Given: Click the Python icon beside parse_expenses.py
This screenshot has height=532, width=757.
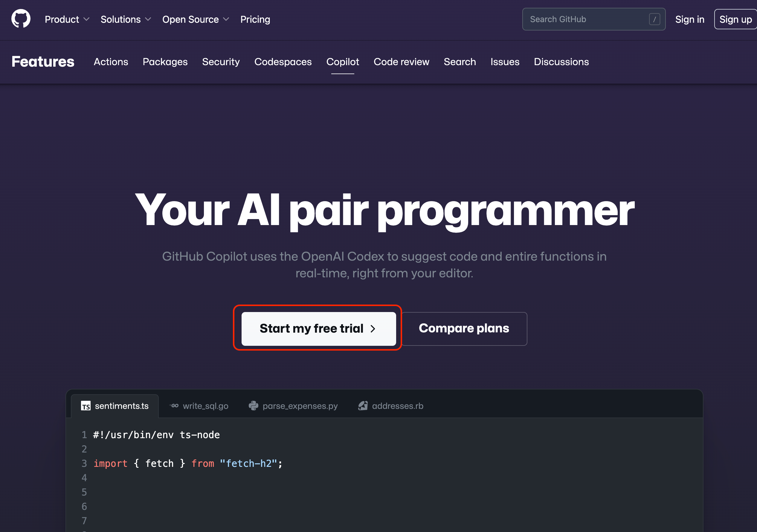Looking at the screenshot, I should click(x=254, y=406).
